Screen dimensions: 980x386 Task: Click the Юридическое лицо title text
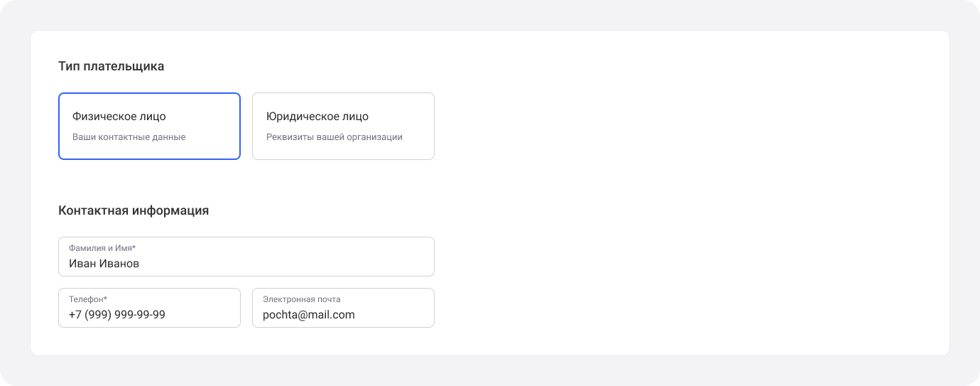pyautogui.click(x=317, y=117)
